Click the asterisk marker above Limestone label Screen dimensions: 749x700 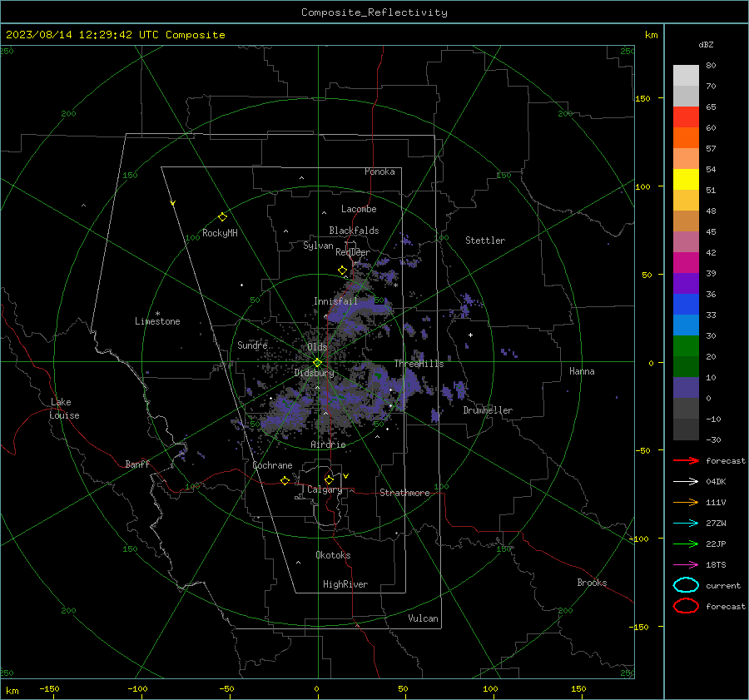[157, 314]
